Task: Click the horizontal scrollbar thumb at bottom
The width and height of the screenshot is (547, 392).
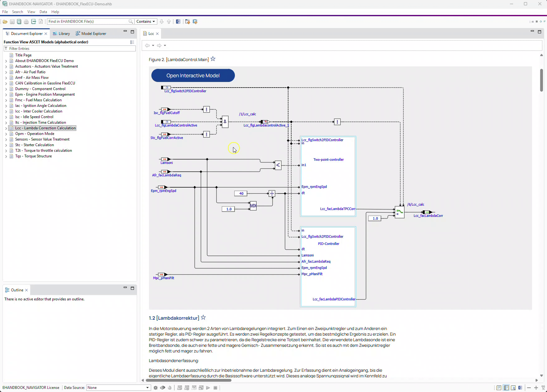Action: coord(188,380)
